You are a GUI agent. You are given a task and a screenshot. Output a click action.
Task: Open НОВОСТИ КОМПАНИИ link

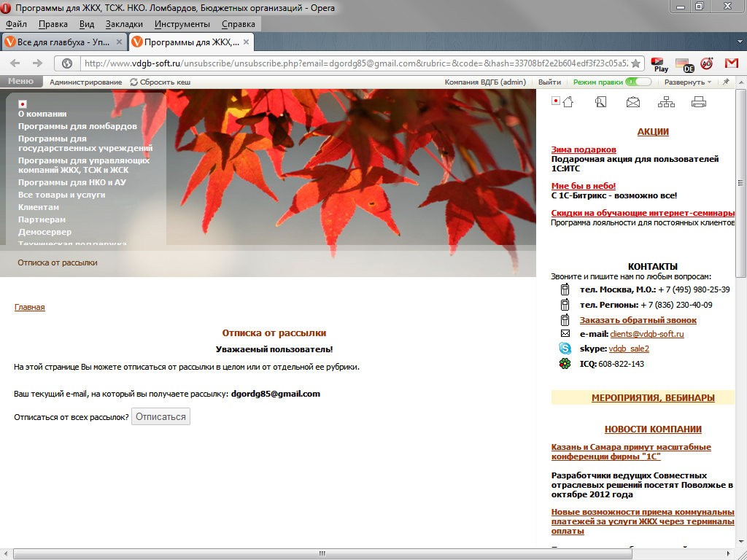click(x=653, y=429)
